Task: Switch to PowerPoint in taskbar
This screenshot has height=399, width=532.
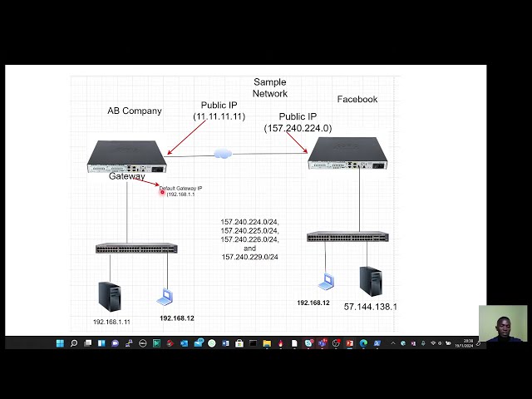Action: (350, 343)
